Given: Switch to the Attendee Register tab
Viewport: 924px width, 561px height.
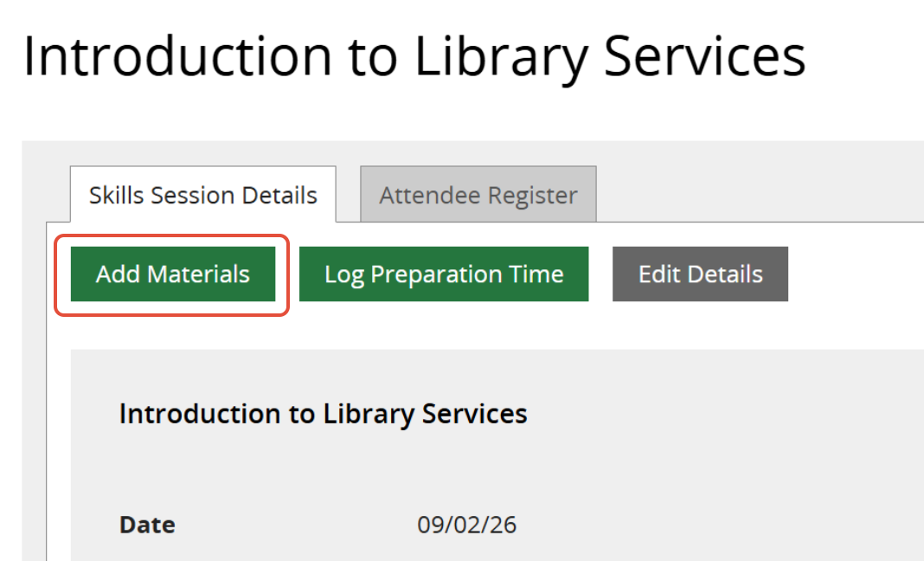Looking at the screenshot, I should click(x=478, y=195).
